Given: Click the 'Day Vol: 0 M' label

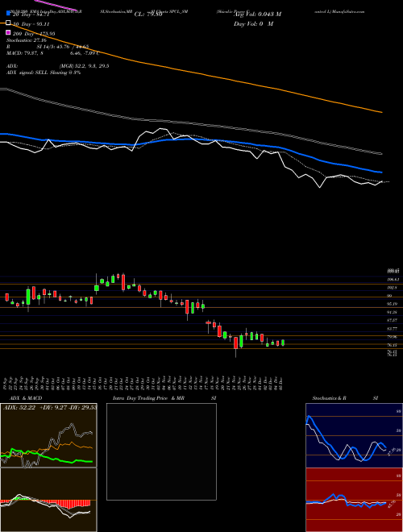Looking at the screenshot, I should pos(254,24).
